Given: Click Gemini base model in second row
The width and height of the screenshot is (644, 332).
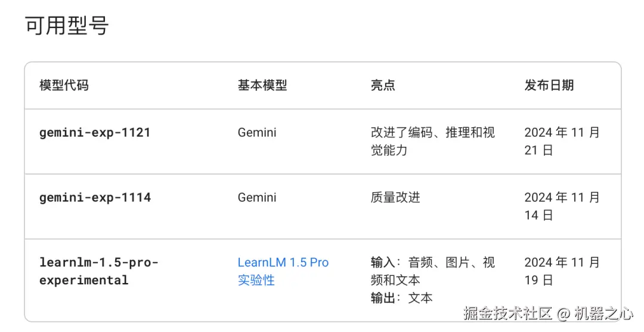Looking at the screenshot, I should point(257,198).
